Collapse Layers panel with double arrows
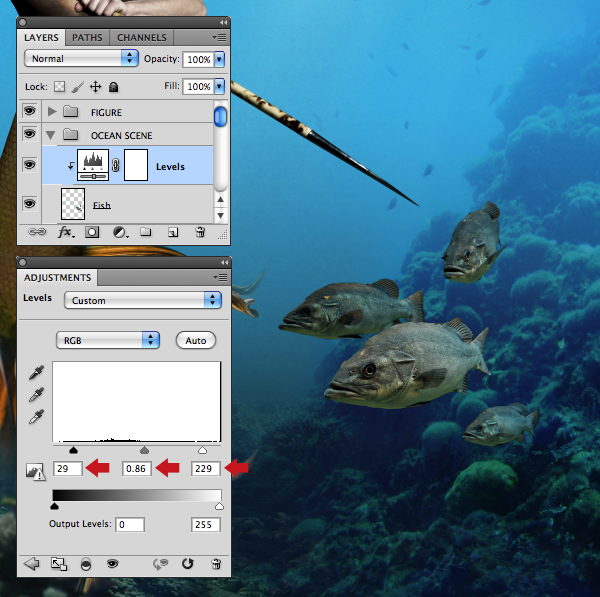Screen dimensions: 600x597 [224, 23]
